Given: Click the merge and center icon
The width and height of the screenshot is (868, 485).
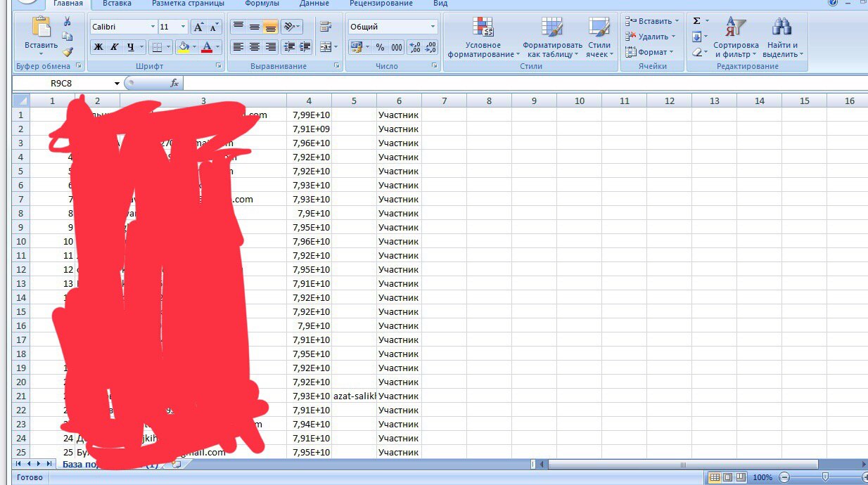Looking at the screenshot, I should [x=324, y=47].
